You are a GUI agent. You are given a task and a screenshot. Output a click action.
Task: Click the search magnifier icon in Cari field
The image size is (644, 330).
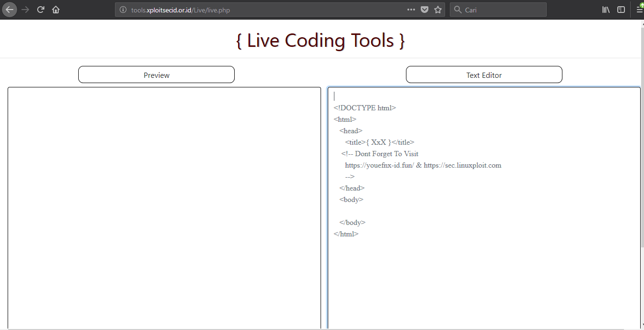point(457,9)
